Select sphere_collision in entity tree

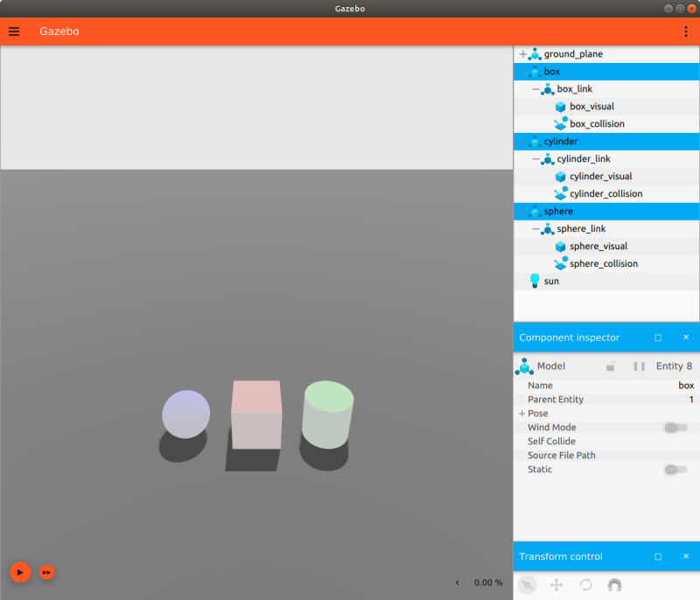[x=606, y=263]
